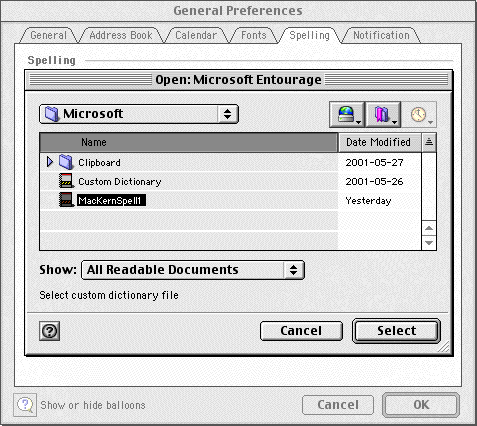The height and width of the screenshot is (426, 477).
Task: Cancel the Open file dialog
Action: pos(301,331)
